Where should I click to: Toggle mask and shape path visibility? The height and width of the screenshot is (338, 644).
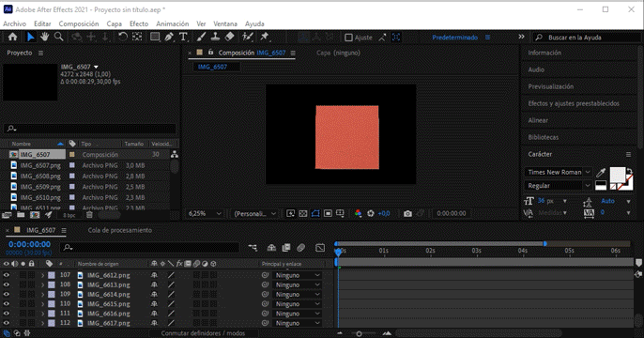point(315,213)
